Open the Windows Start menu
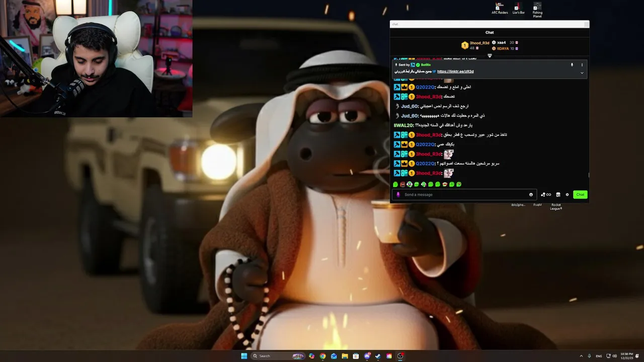This screenshot has width=644, height=362. (x=244, y=356)
